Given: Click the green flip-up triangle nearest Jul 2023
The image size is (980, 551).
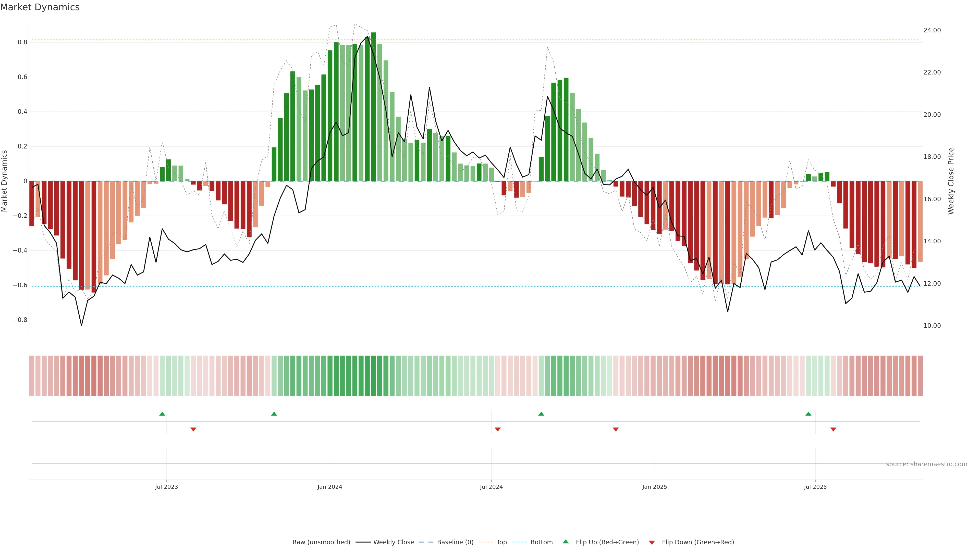Looking at the screenshot, I should pos(162,414).
